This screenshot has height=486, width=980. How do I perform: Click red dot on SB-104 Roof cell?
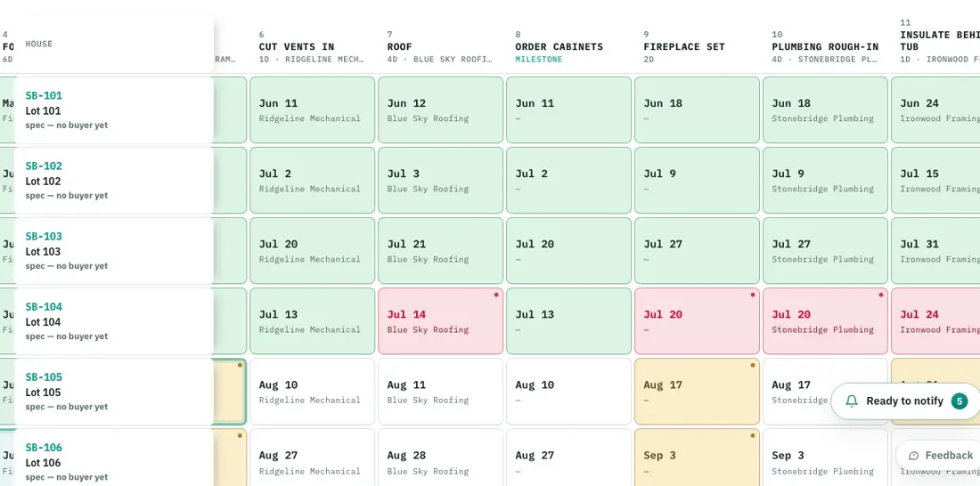[496, 295]
